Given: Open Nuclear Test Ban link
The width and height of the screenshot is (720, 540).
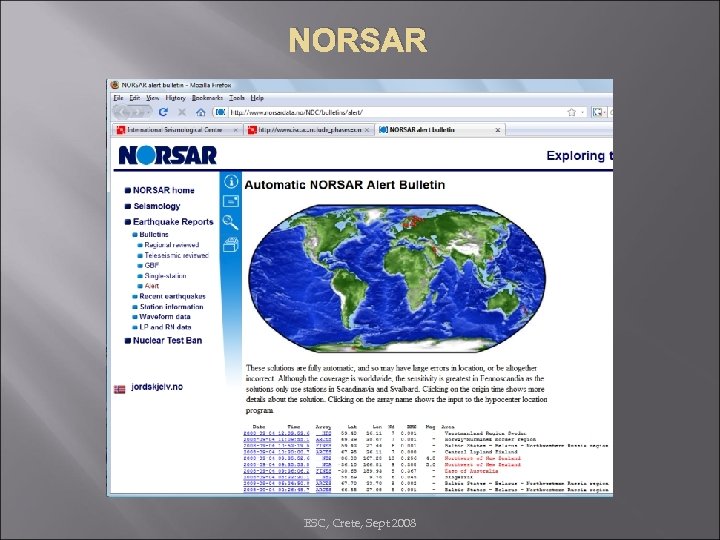Looking at the screenshot, I should coord(167,341).
